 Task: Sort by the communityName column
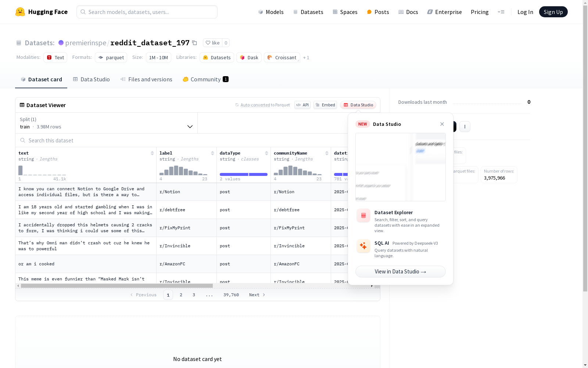pos(327,153)
